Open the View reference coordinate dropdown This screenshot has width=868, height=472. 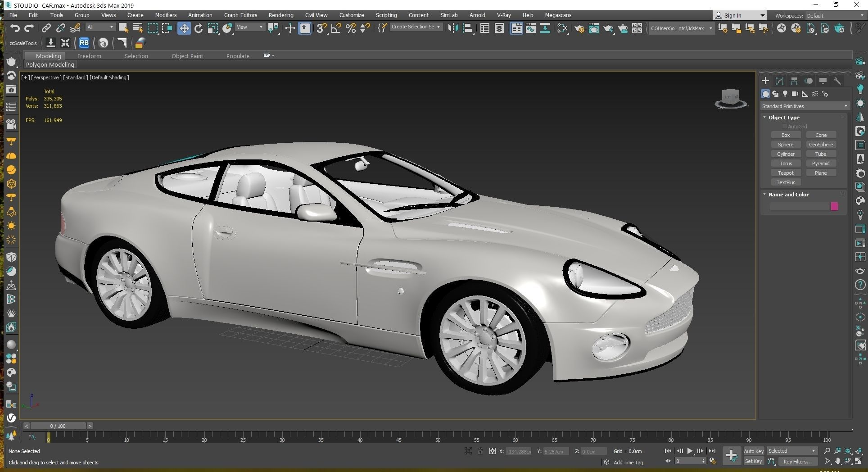click(x=250, y=27)
